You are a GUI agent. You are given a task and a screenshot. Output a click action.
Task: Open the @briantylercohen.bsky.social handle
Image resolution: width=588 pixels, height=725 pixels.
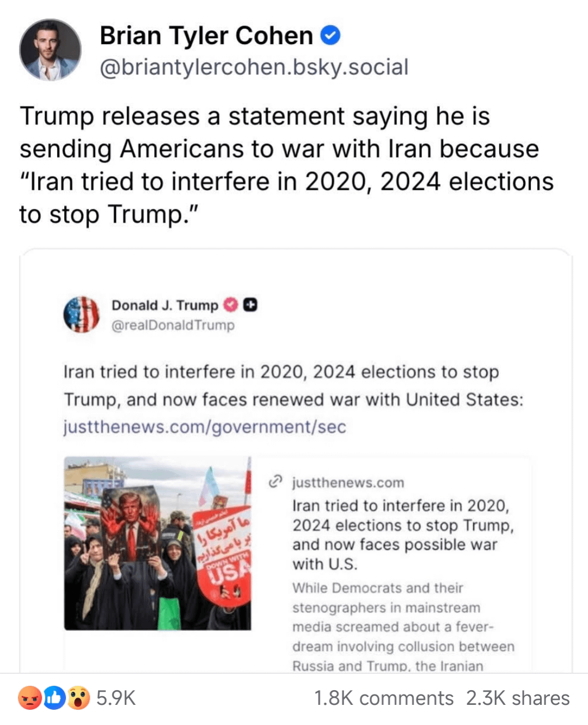point(254,67)
